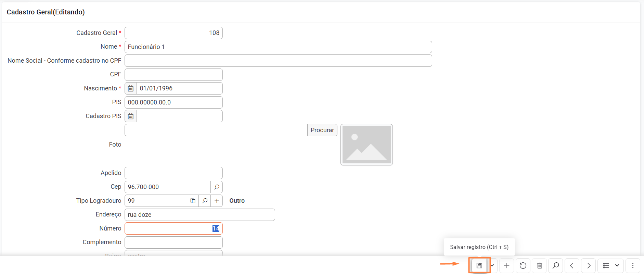The width and height of the screenshot is (644, 274).
Task: Open the list view dropdown in toolbar
Action: pyautogui.click(x=611, y=265)
